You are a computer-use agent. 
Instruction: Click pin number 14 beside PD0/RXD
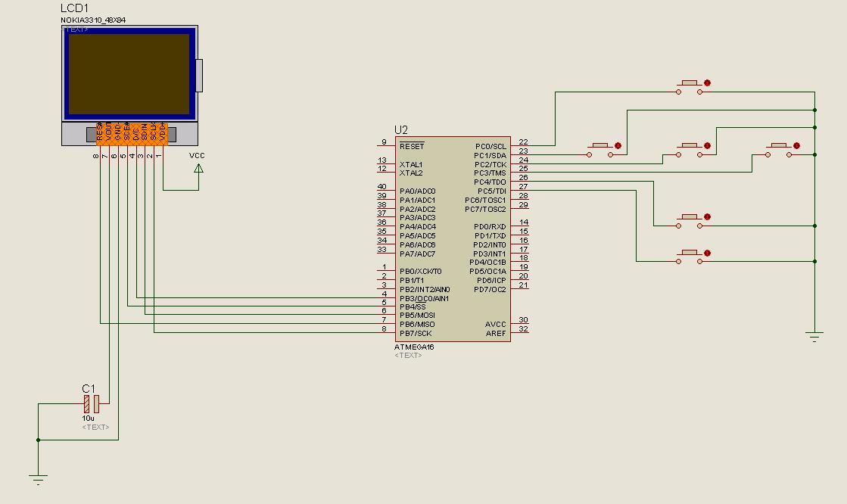(x=524, y=222)
